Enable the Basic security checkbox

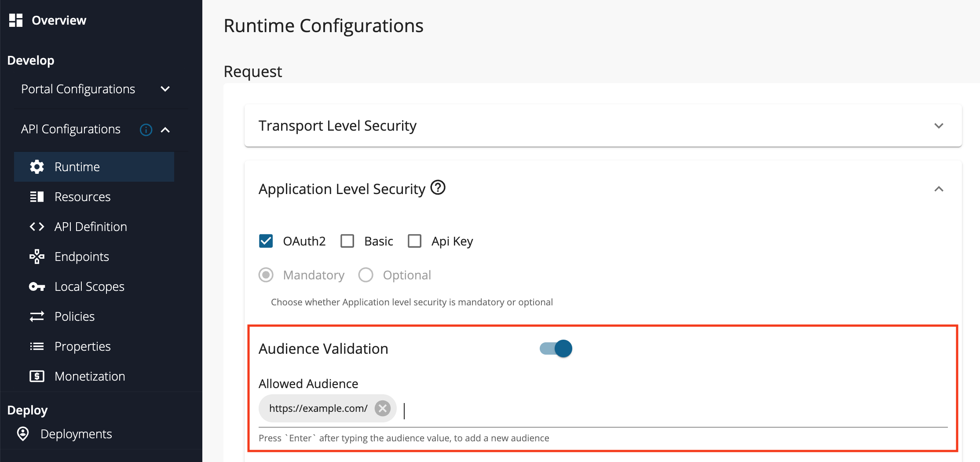[347, 241]
